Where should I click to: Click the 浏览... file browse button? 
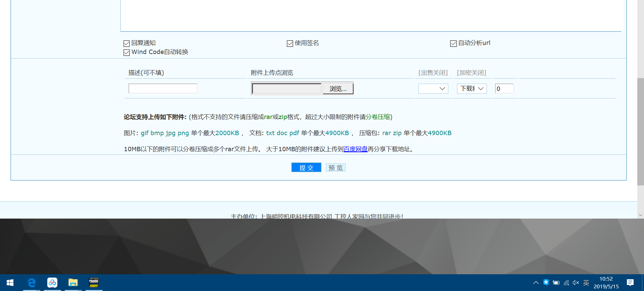[x=338, y=89]
